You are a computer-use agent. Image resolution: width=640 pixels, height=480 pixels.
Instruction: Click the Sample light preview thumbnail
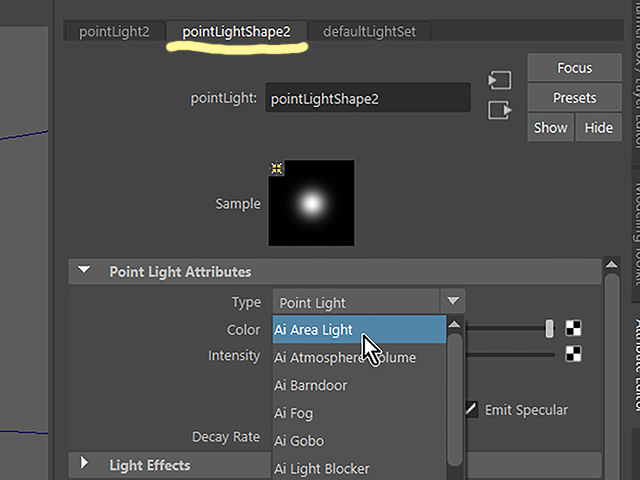point(311,203)
